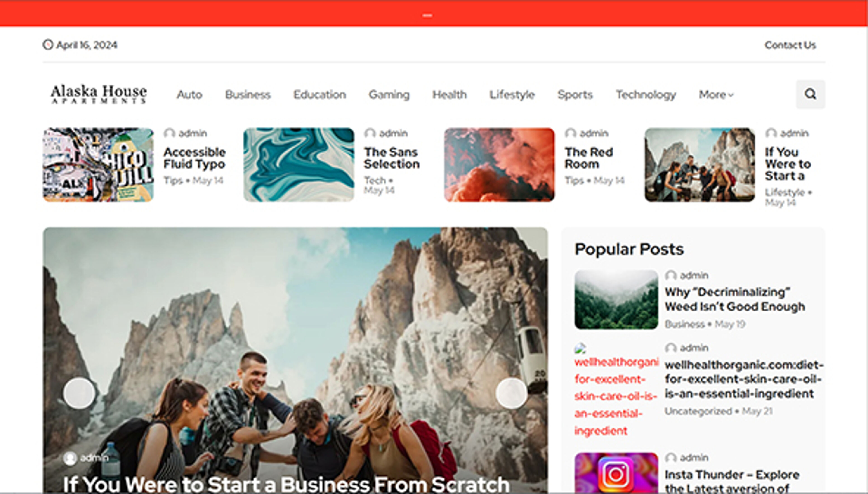Click clock icon beside April 16 date
The width and height of the screenshot is (868, 494).
[48, 45]
